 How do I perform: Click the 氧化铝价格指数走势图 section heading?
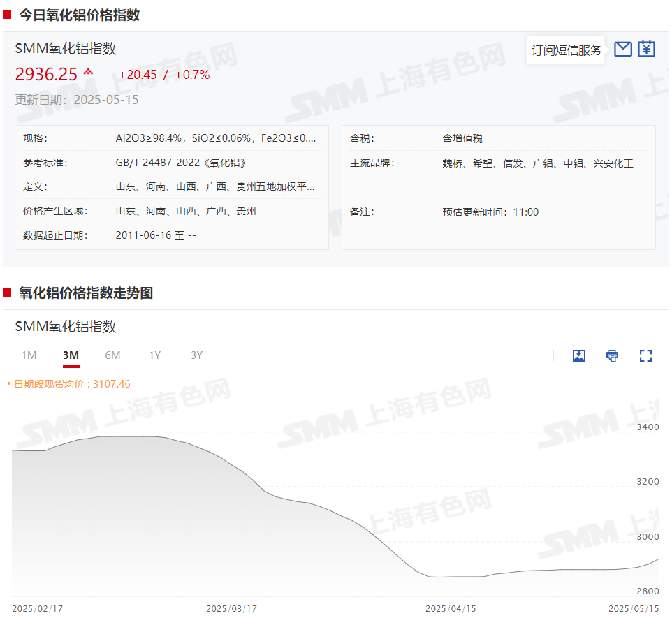[x=86, y=293]
